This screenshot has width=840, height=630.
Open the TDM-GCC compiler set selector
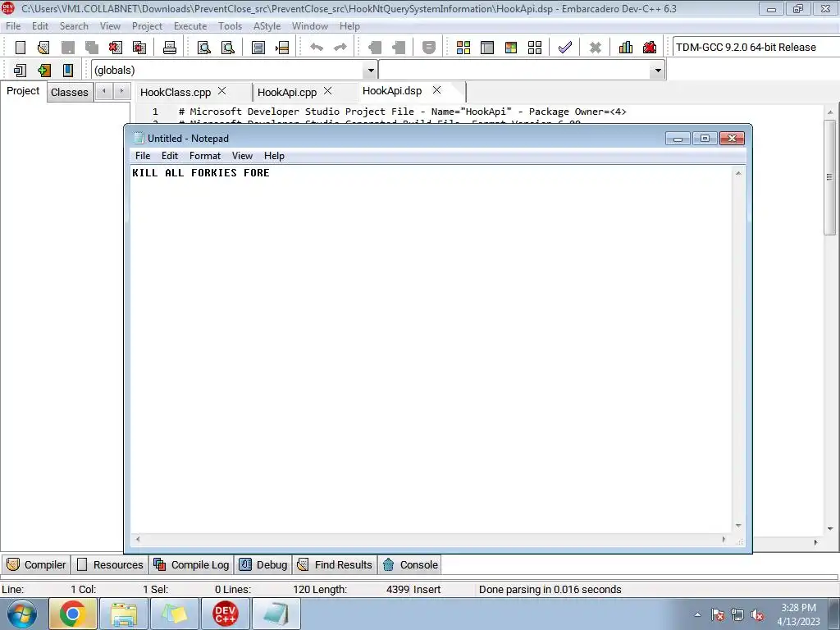click(x=756, y=47)
